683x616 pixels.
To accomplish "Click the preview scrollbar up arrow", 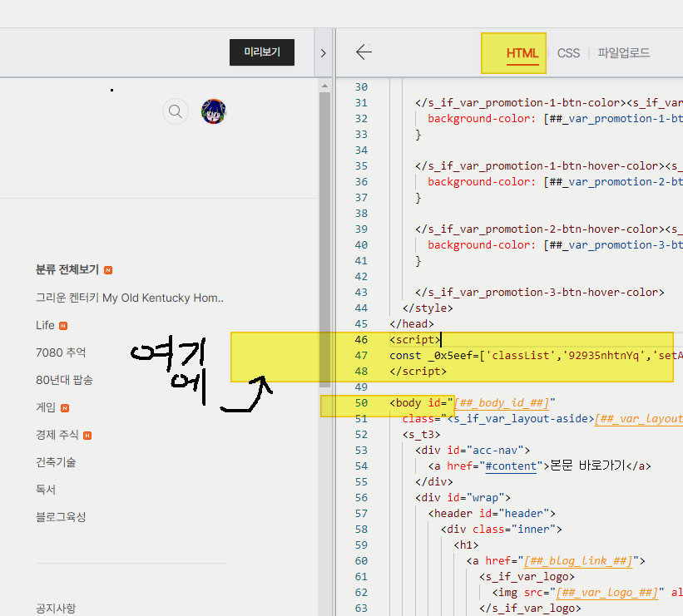I will tap(324, 86).
